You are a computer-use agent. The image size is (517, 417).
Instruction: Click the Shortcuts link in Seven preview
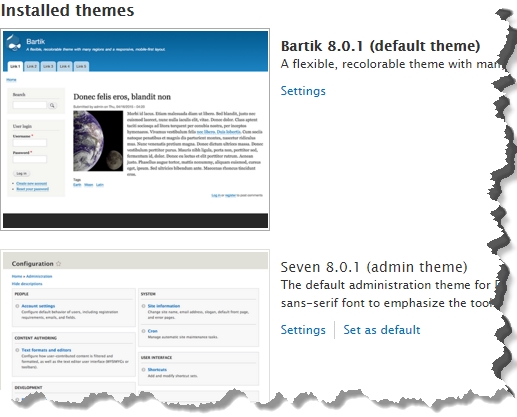point(157,370)
